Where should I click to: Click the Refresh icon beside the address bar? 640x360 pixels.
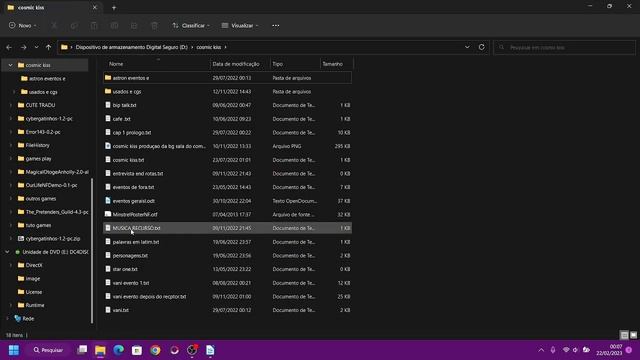(482, 47)
